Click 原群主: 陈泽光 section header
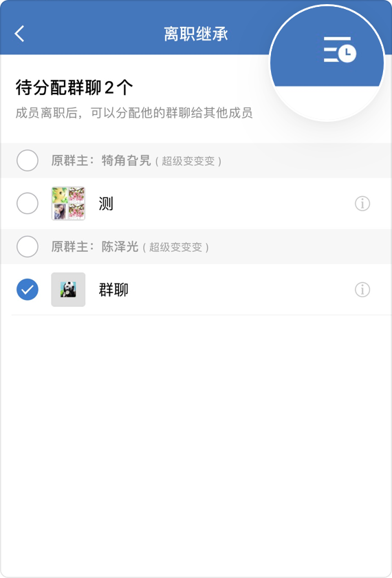The width and height of the screenshot is (392, 578). (x=196, y=246)
